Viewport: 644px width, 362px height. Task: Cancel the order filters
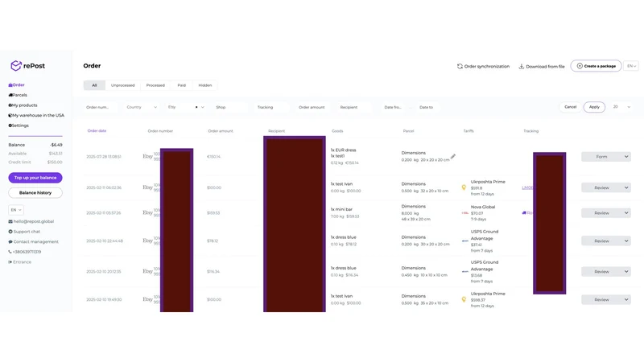coord(571,107)
